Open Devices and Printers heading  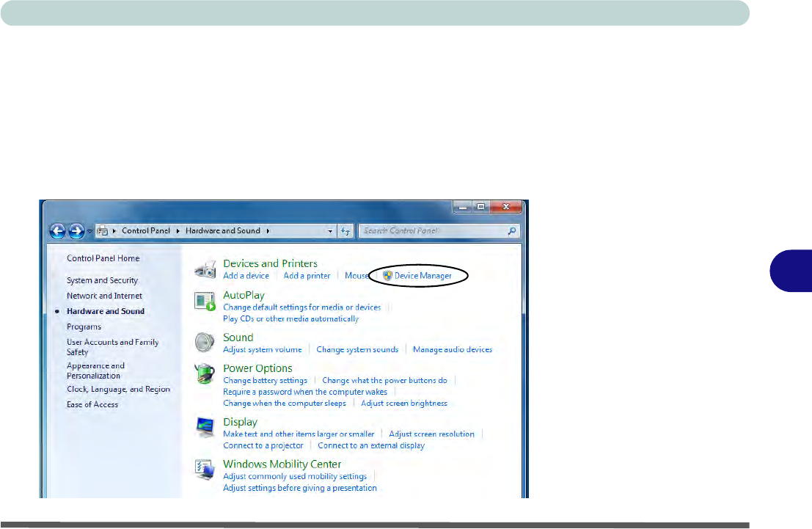270,263
